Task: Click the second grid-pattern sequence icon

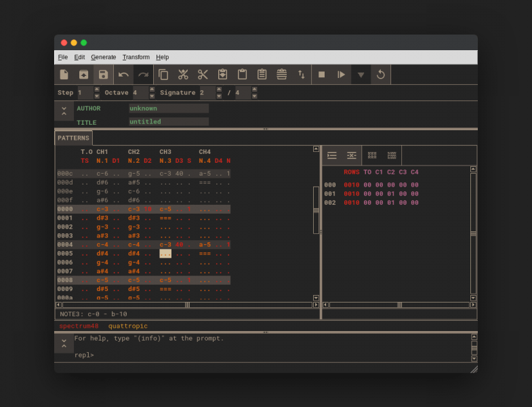Action: pos(392,155)
